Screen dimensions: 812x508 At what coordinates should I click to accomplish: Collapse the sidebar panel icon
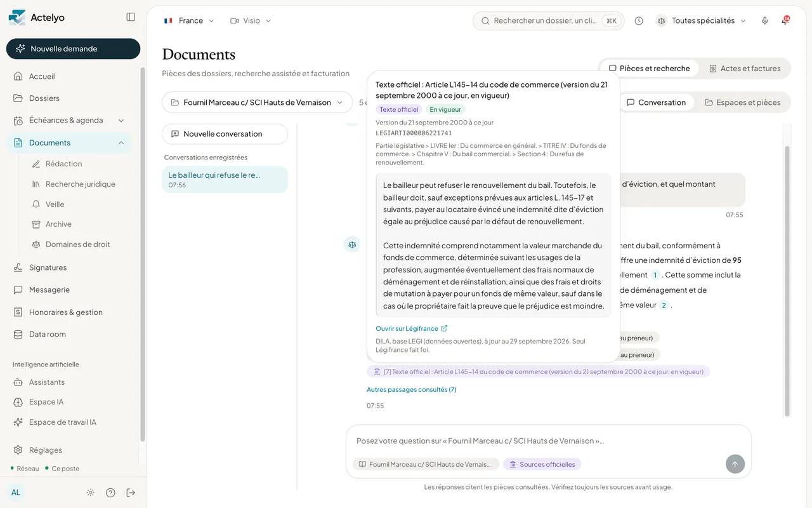[131, 17]
